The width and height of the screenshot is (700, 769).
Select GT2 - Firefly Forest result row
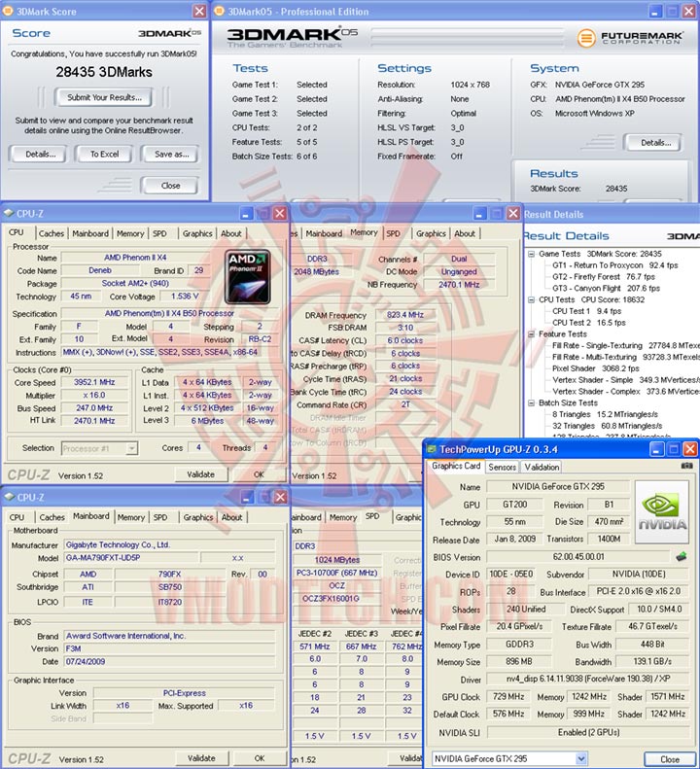(x=604, y=277)
